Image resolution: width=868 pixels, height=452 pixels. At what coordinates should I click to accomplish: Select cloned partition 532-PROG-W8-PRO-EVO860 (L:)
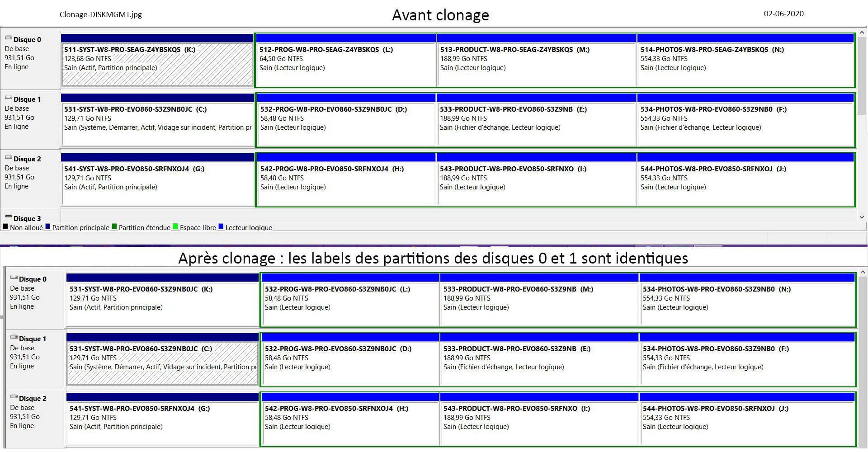350,300
